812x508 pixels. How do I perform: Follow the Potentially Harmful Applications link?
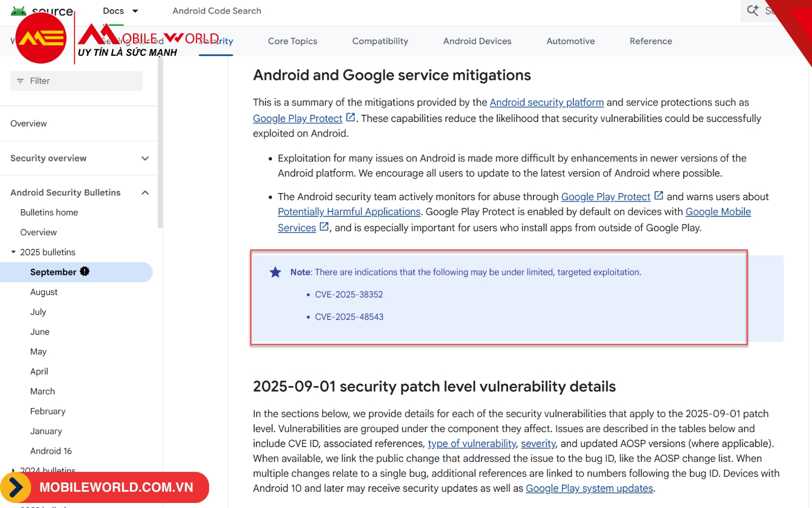[349, 212]
